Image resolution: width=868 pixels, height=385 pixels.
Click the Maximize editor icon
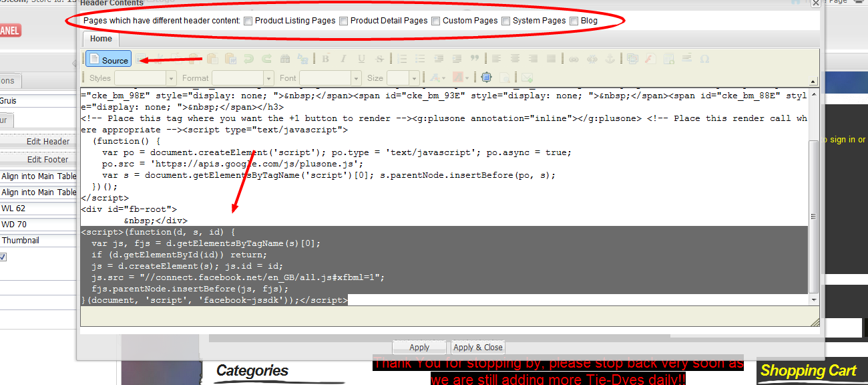pos(486,78)
